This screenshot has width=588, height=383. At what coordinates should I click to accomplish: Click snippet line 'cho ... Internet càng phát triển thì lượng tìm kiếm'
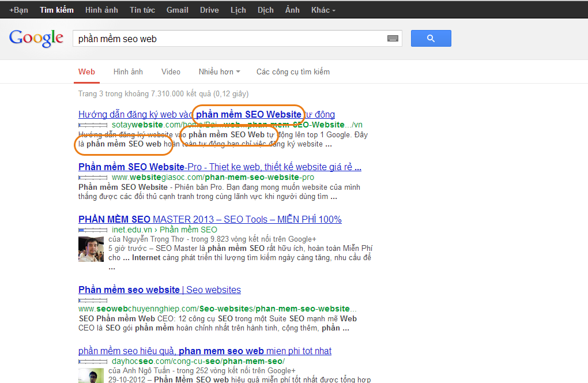click(240, 258)
